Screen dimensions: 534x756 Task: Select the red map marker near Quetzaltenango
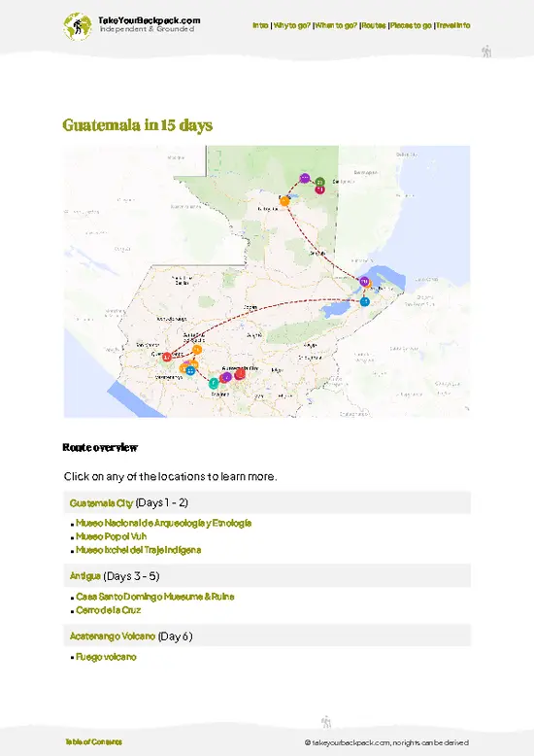pos(167,357)
